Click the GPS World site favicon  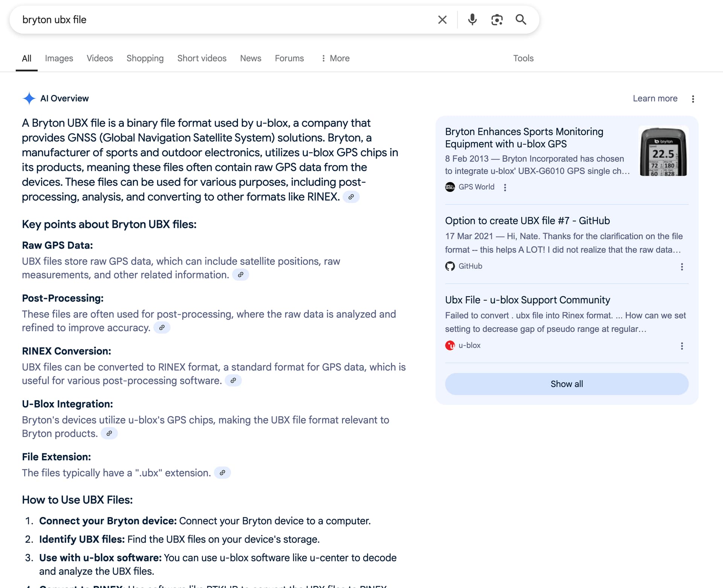[x=450, y=187]
